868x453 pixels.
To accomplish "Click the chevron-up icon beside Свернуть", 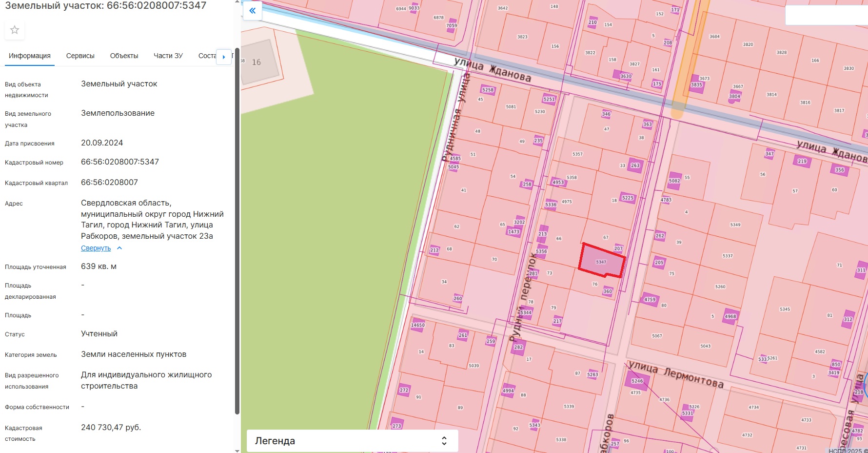I will click(119, 248).
